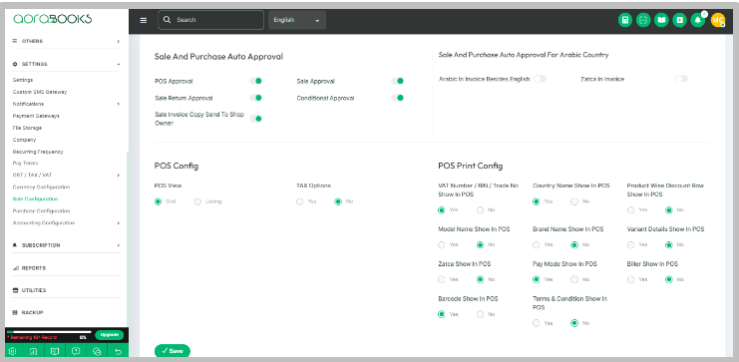
Task: Click the magnifier icon in search box
Action: [166, 20]
